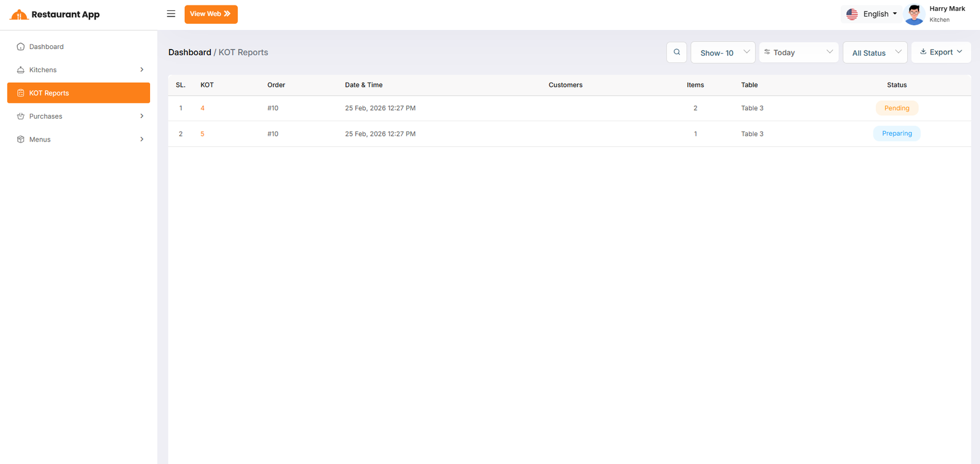Open the Show-10 entries dropdown
Screen dimensions: 980x464
click(723, 53)
